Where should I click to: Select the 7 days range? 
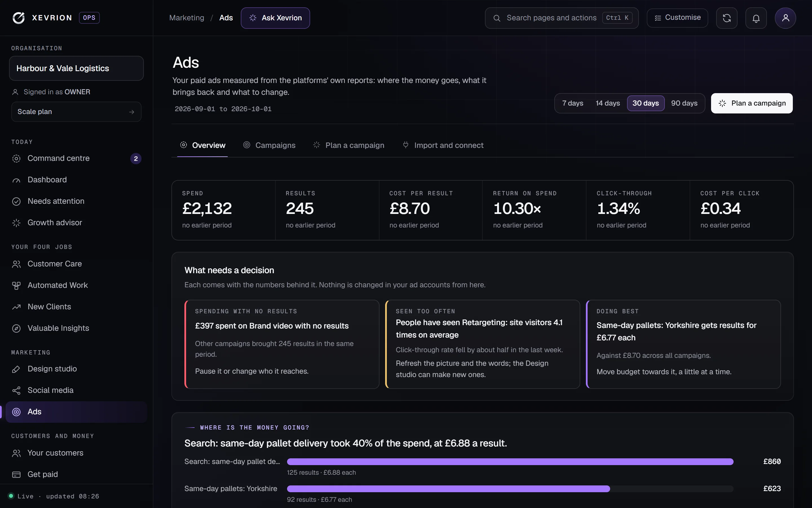coord(572,103)
